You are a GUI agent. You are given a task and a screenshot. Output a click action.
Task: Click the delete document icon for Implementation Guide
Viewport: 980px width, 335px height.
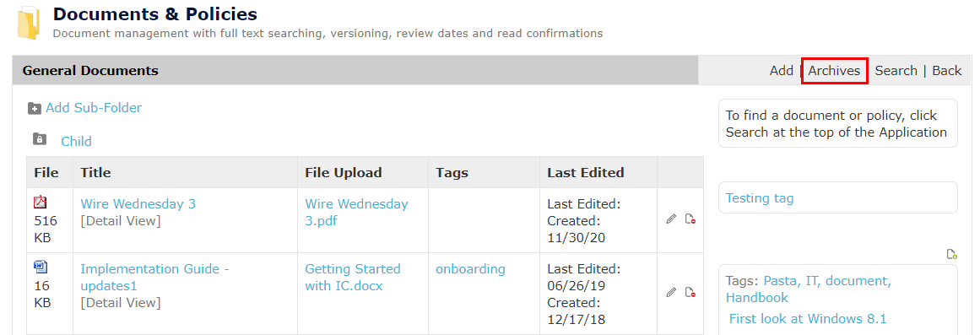pos(690,292)
